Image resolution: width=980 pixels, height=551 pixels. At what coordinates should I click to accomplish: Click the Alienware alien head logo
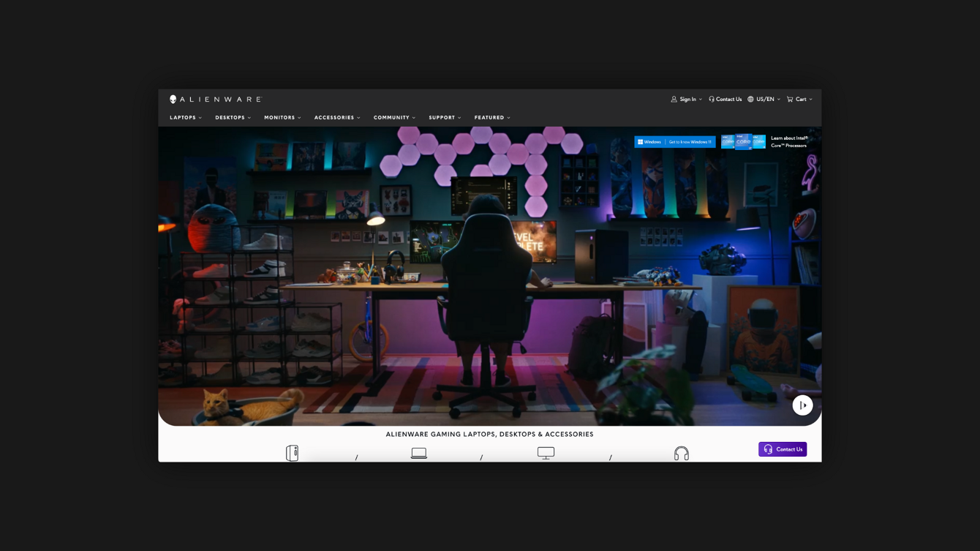tap(173, 100)
